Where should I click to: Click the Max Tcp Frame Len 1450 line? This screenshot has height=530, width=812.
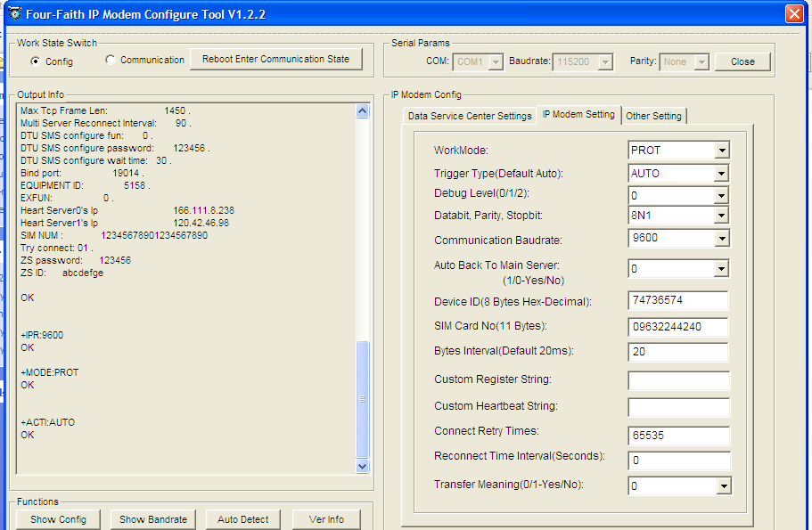point(105,110)
